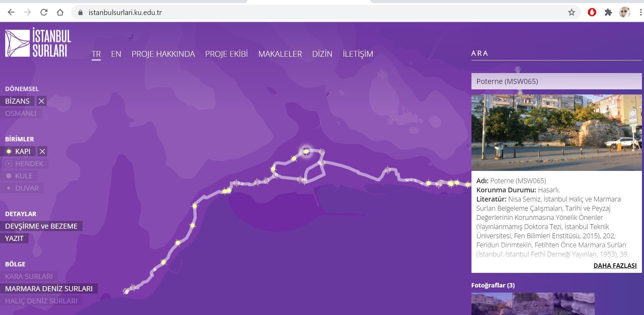Click the İstanbul Surları logo
The image size is (644, 315).
38,42
